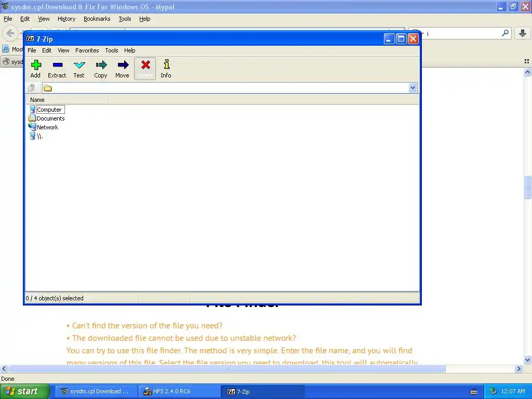Click the horizontal scrollbar thumb in Mypal
The height and width of the screenshot is (399, 532).
click(227, 368)
